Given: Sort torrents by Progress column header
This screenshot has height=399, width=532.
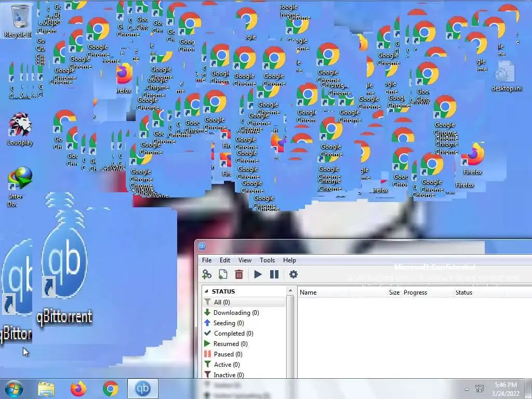Looking at the screenshot, I should tap(427, 292).
